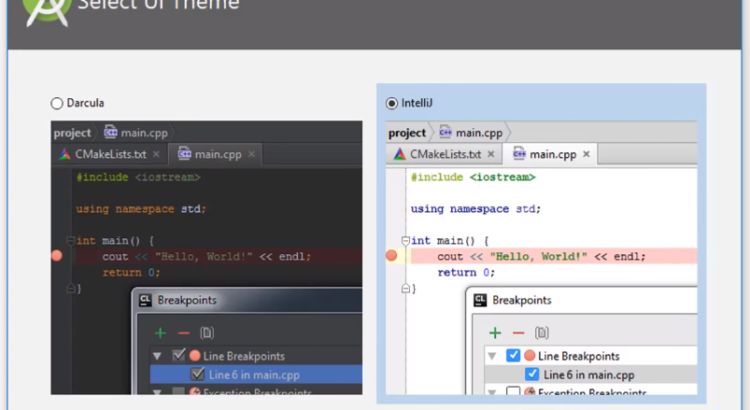Toggle Line Breakpoints checkbox in IntelliJ preview
The width and height of the screenshot is (750, 410).
point(513,356)
